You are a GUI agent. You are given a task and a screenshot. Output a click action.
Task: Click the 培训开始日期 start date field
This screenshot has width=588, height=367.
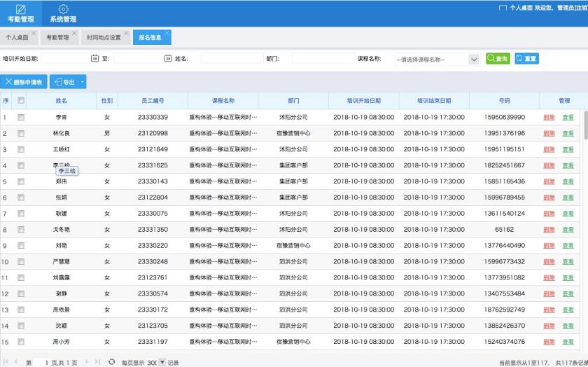point(66,58)
